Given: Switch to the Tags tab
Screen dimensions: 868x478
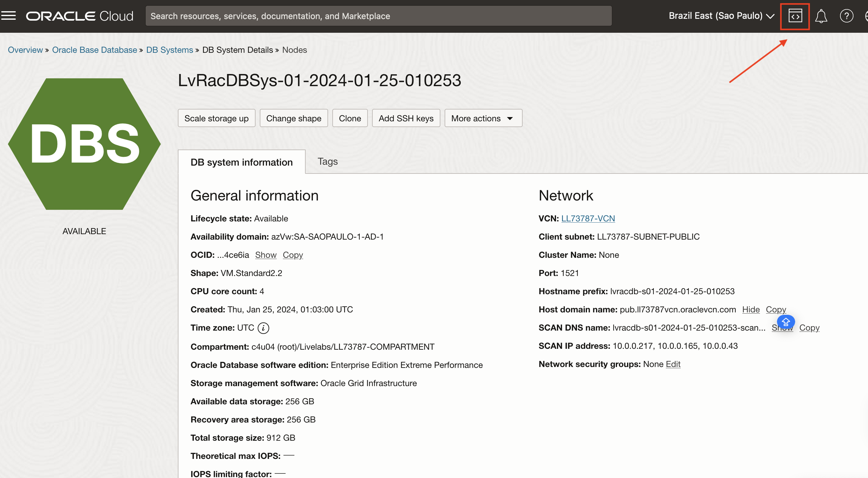Looking at the screenshot, I should tap(327, 162).
